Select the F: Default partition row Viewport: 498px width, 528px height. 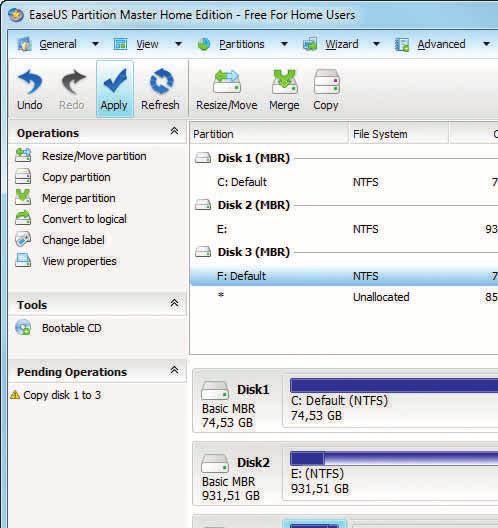pos(344,276)
